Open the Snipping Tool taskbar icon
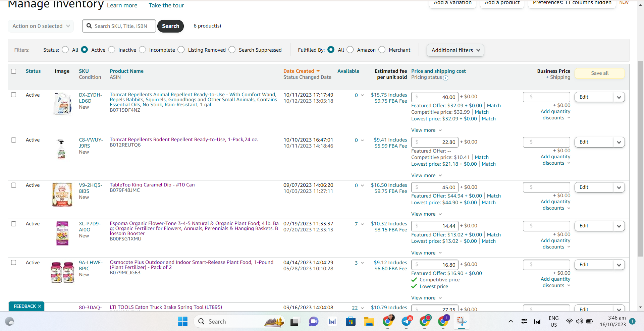 (462, 322)
